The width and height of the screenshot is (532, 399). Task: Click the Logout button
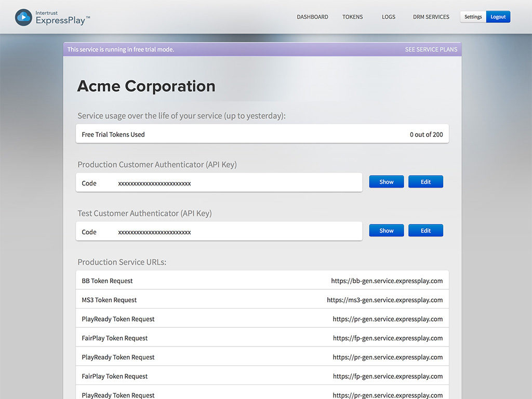click(498, 17)
